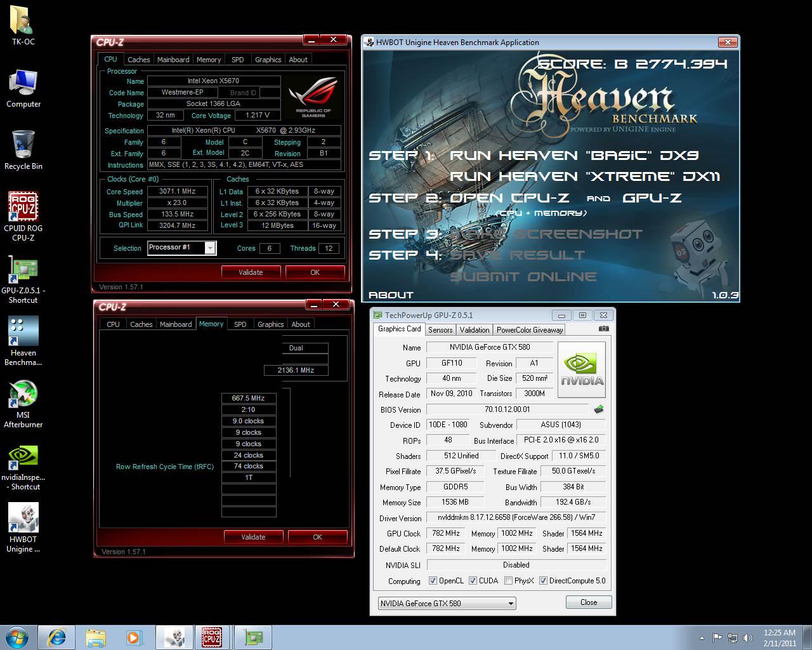Switch to Mainboard tab in top CPU-Z
The width and height of the screenshot is (812, 650).
click(x=173, y=60)
